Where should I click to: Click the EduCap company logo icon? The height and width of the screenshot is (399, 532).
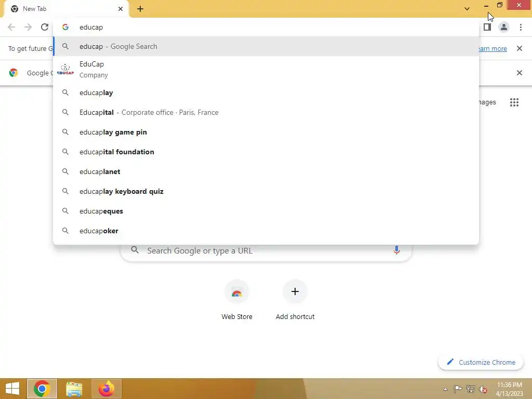click(x=65, y=70)
